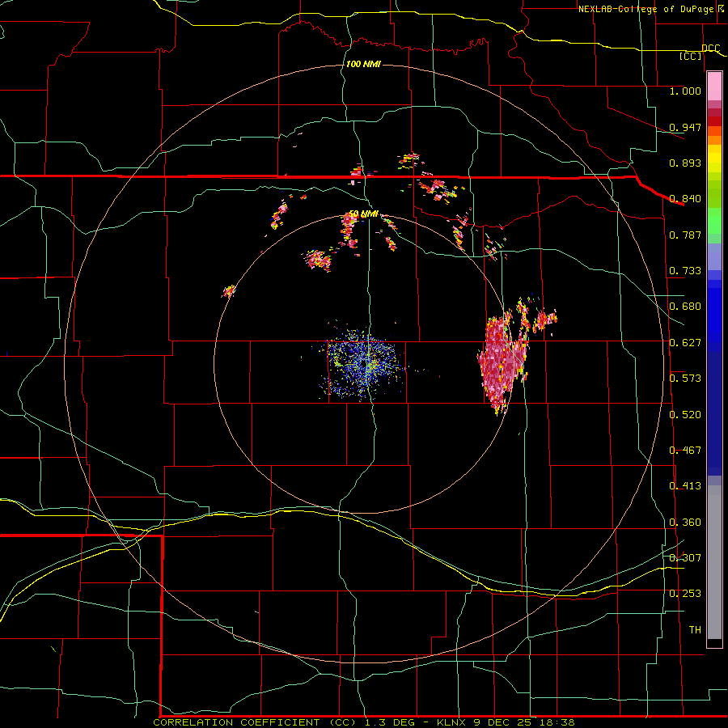Viewport: 728px width, 728px height.
Task: Pick the bright green segment of the color bar
Action: [x=714, y=221]
